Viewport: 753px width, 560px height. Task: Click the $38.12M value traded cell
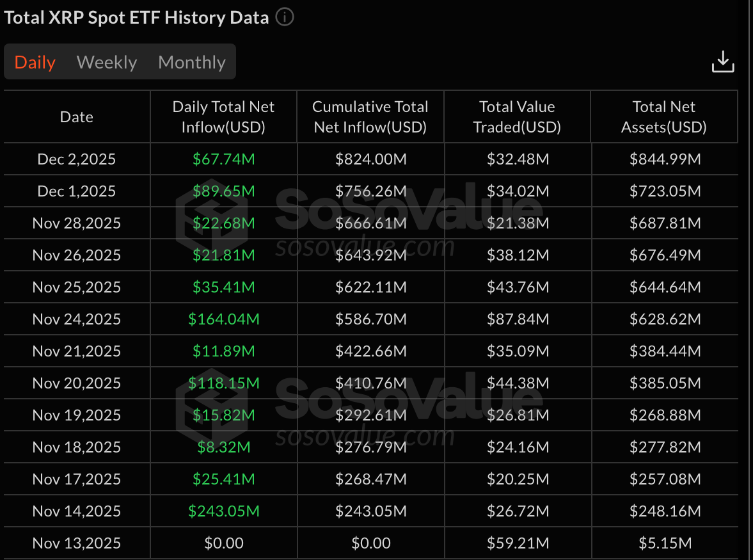pyautogui.click(x=518, y=255)
